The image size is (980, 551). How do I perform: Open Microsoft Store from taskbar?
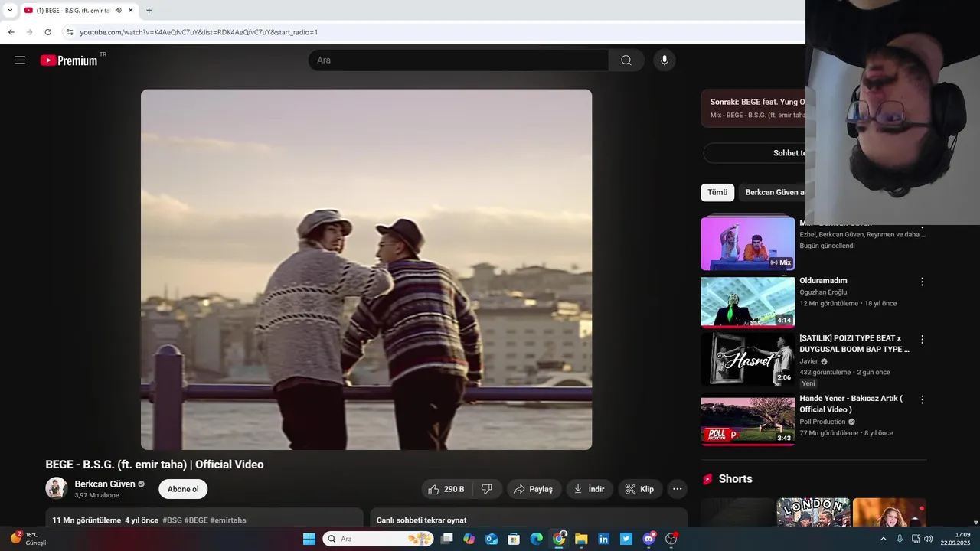(x=514, y=539)
